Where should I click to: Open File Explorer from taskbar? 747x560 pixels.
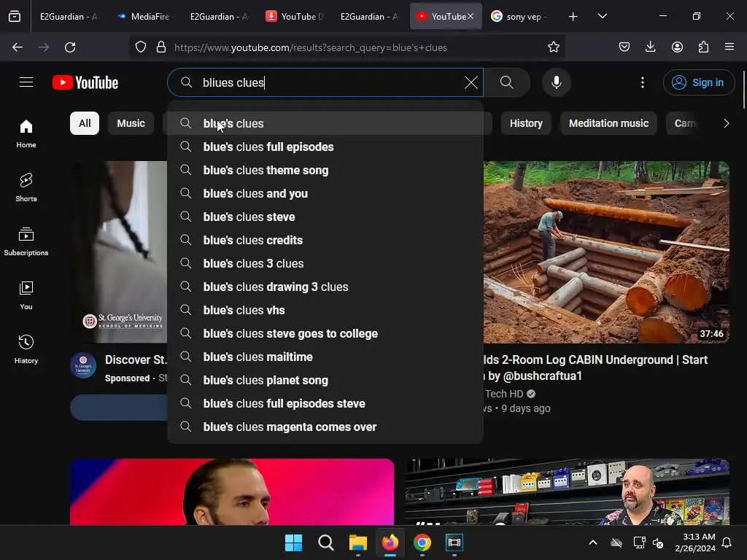tap(357, 542)
